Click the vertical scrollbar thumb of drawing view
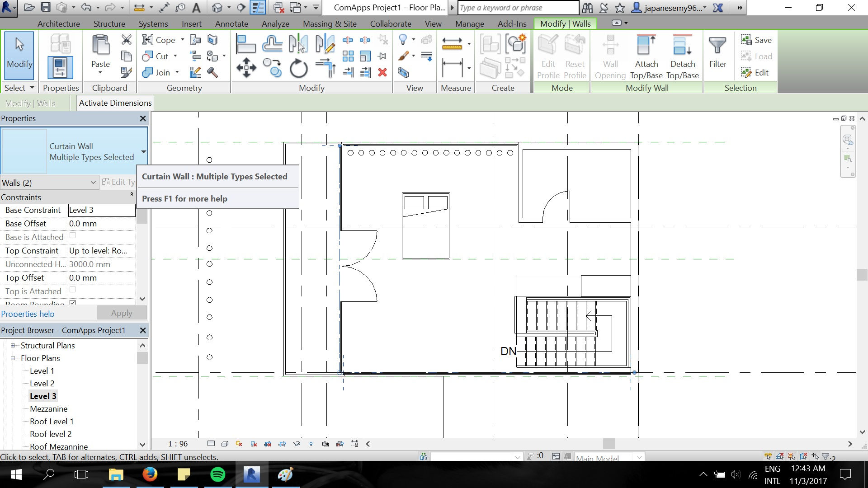868x488 pixels. 862,275
